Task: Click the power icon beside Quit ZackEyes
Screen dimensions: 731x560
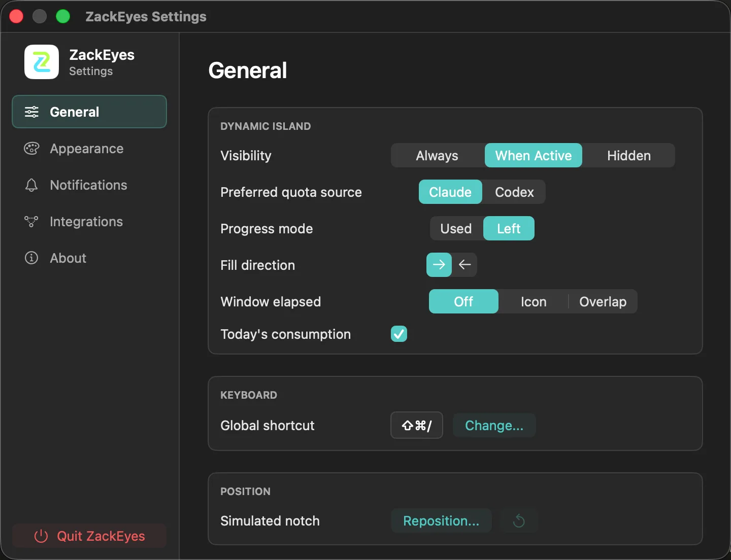Action: (x=41, y=536)
